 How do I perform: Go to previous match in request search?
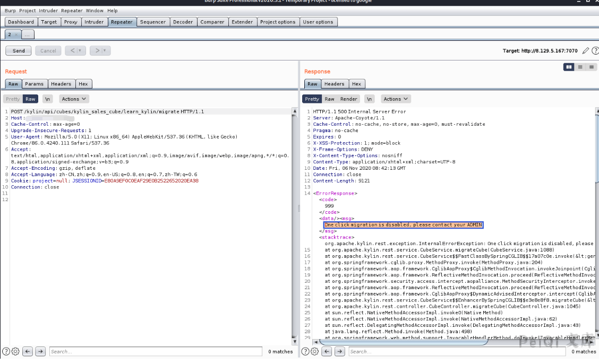(x=28, y=351)
